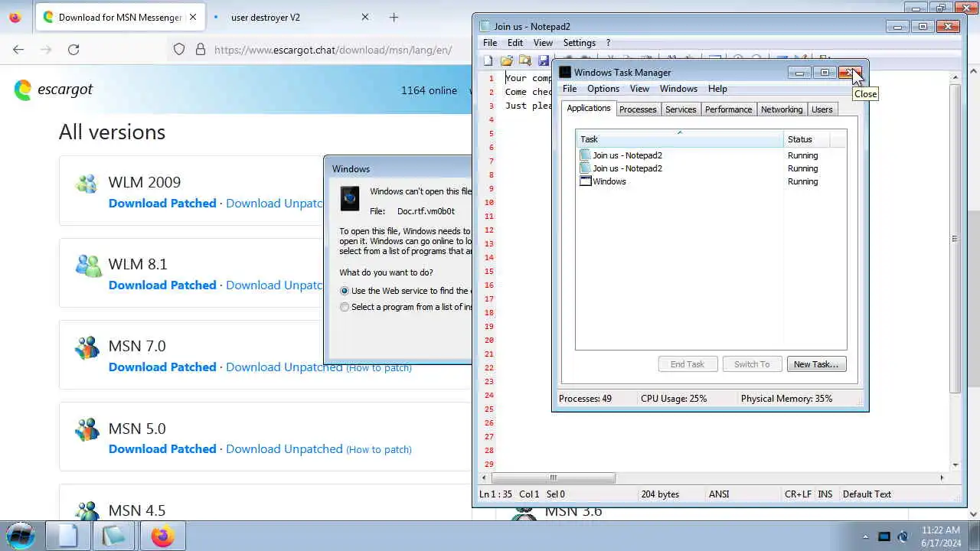The width and height of the screenshot is (980, 551).
Task: Click the Notepad2 title bar icon
Action: [x=485, y=26]
